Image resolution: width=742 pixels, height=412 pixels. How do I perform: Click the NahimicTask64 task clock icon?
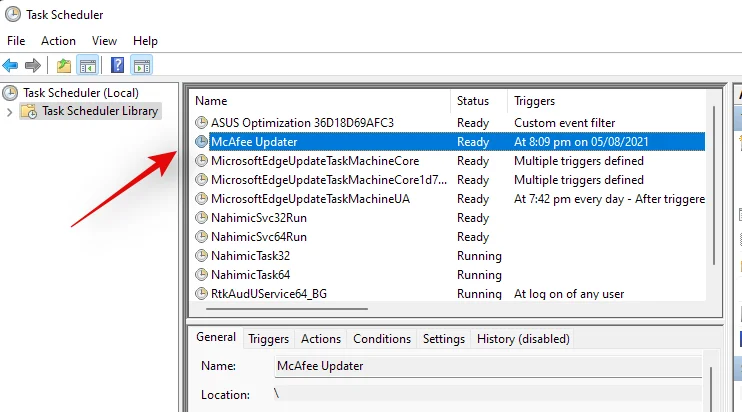pyautogui.click(x=201, y=274)
